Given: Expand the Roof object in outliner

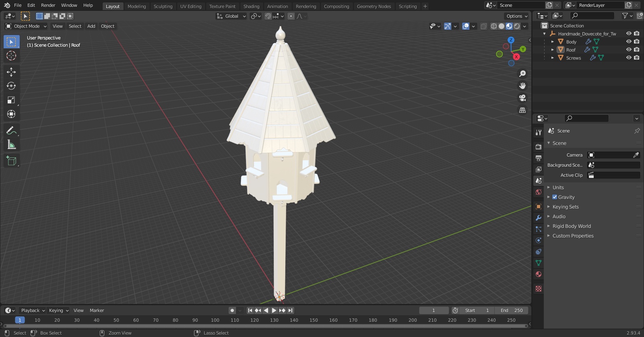Looking at the screenshot, I should click(553, 50).
